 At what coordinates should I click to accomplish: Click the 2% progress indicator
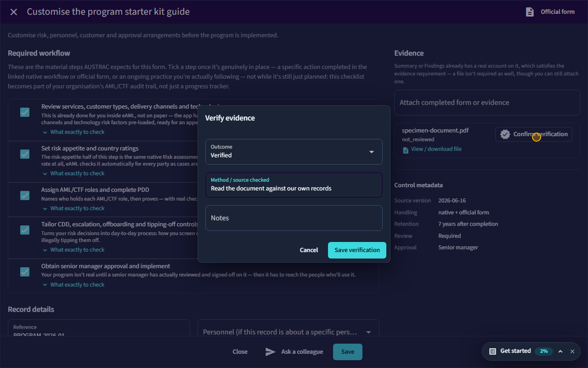(x=544, y=351)
